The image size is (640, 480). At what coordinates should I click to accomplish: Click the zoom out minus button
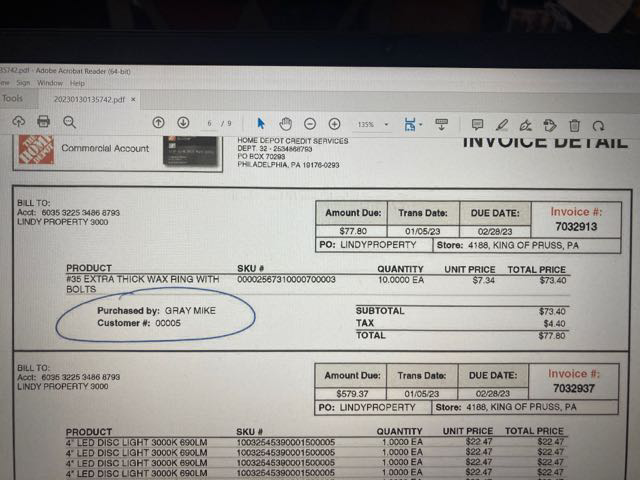pos(310,123)
